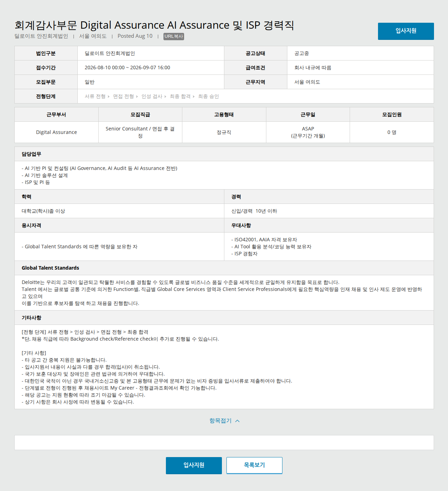Click 서울 여의도 under the title

(93, 36)
